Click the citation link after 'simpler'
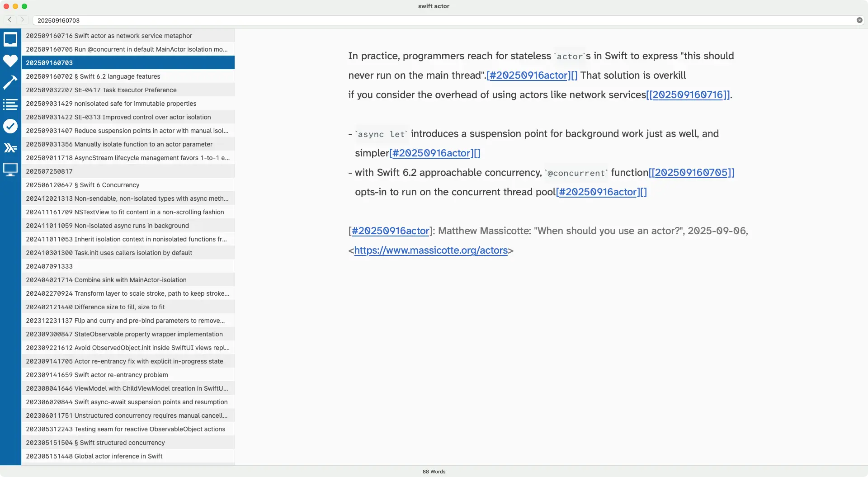 pos(435,153)
